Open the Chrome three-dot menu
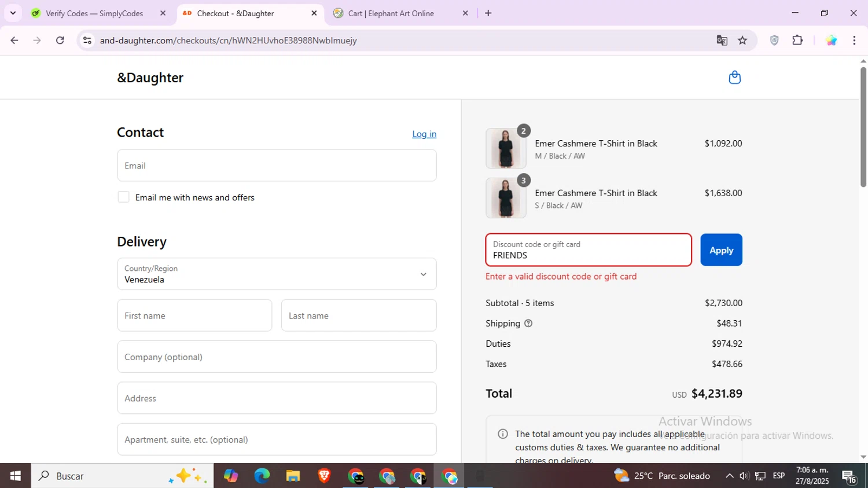The height and width of the screenshot is (488, 868). 854,40
